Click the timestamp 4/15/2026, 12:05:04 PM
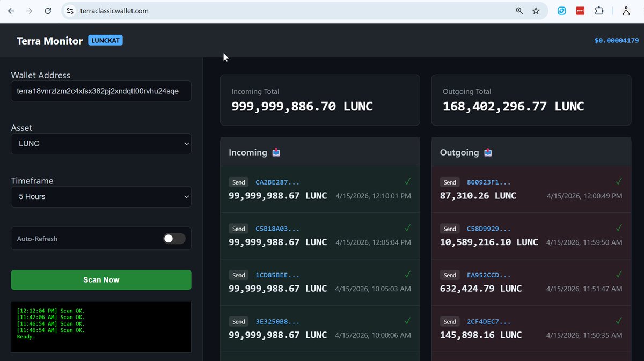Screen dimensions: 644x361 (374, 242)
